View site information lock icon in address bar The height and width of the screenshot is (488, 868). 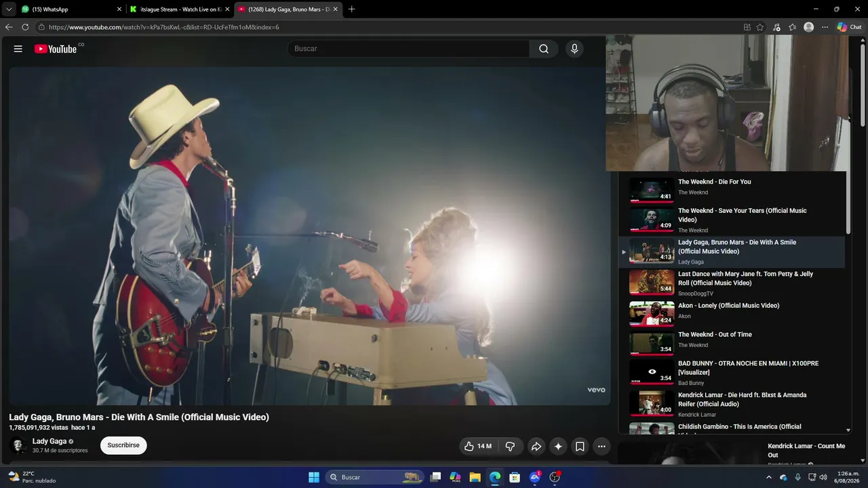tap(41, 27)
